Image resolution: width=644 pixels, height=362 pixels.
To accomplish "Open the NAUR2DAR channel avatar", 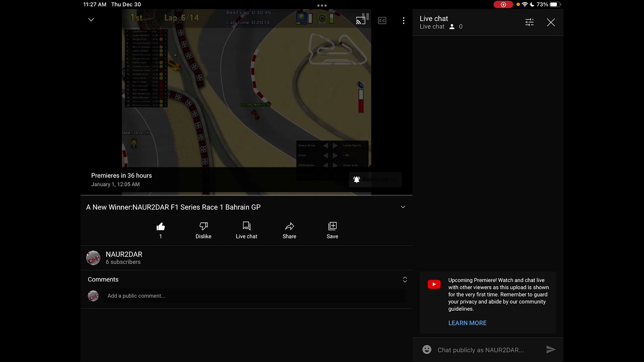I will pos(93,258).
